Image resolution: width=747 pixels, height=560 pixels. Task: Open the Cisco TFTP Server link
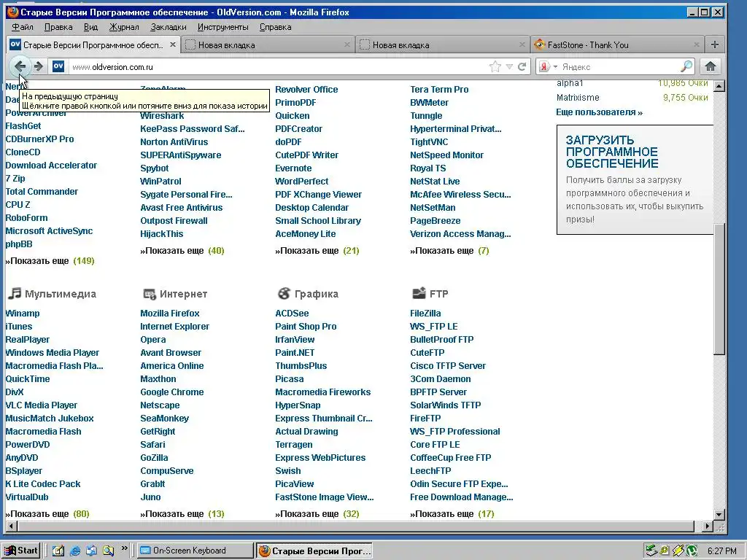(x=448, y=366)
